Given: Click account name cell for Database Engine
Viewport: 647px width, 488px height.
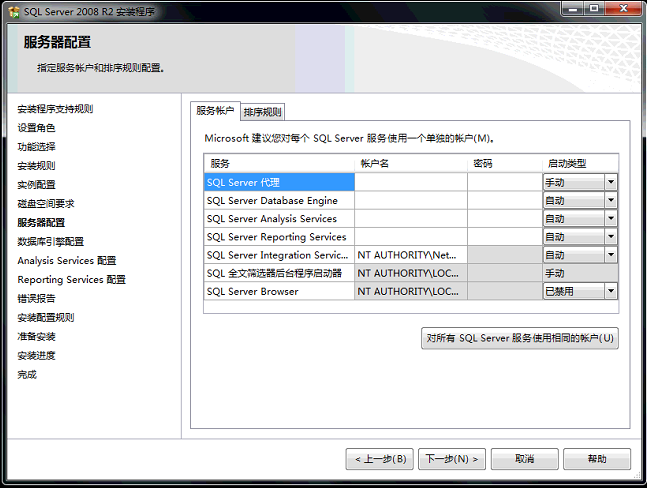Looking at the screenshot, I should tap(410, 200).
